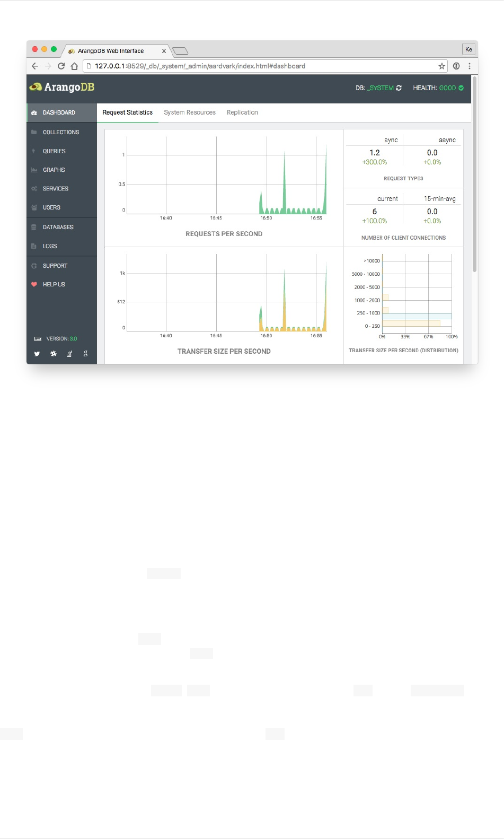Click the keyboard shortcuts icon beside Version

tap(38, 339)
